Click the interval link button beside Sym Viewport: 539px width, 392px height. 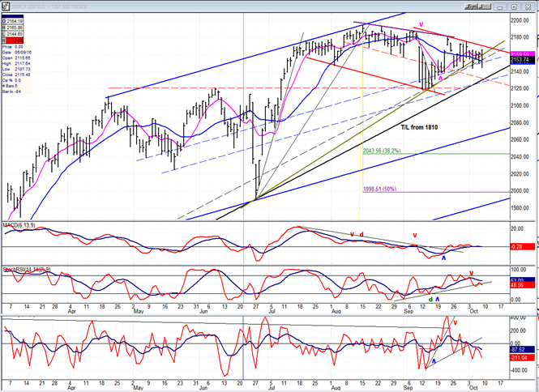[486, 6]
